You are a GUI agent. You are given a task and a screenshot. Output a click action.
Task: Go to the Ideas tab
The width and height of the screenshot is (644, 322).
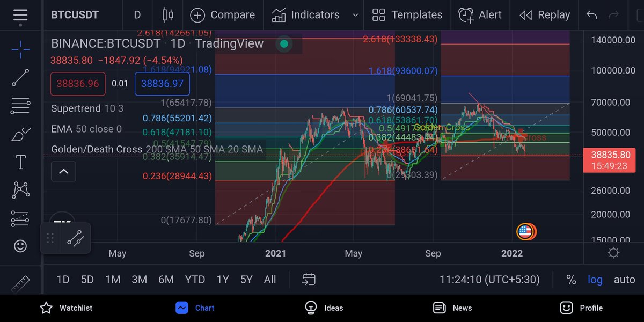coord(324,308)
